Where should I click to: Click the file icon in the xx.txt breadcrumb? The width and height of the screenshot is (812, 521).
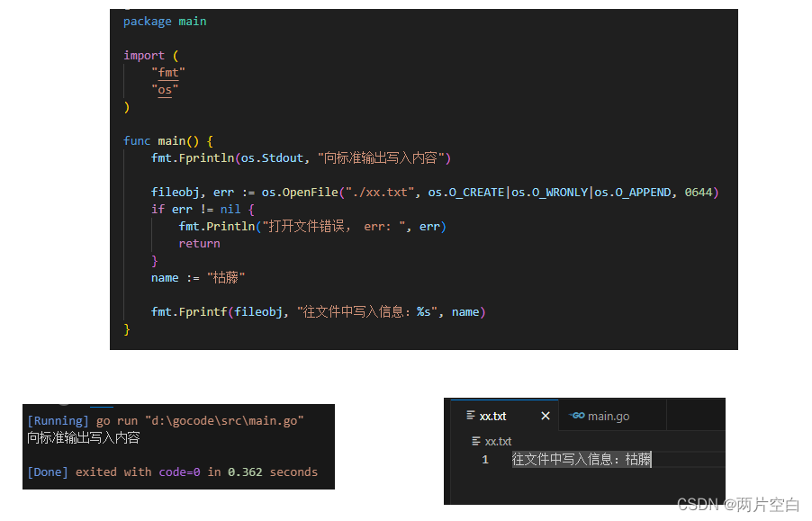[x=474, y=439]
